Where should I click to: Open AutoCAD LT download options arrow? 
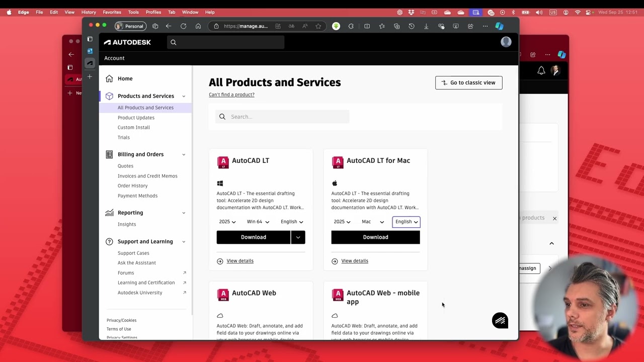(298, 237)
